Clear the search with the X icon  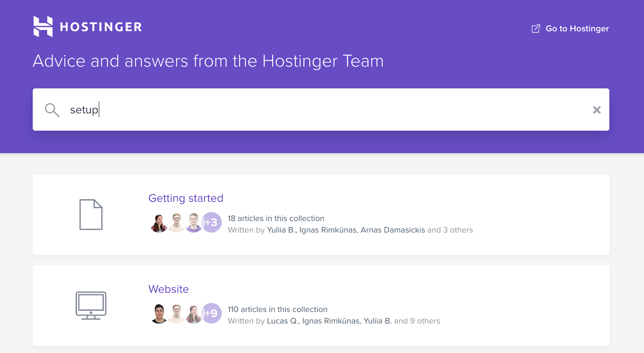[x=597, y=110]
